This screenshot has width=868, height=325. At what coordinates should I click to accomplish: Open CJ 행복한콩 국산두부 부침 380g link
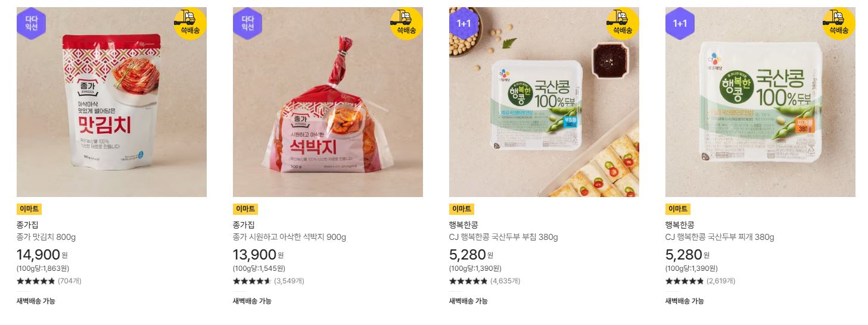click(x=503, y=237)
